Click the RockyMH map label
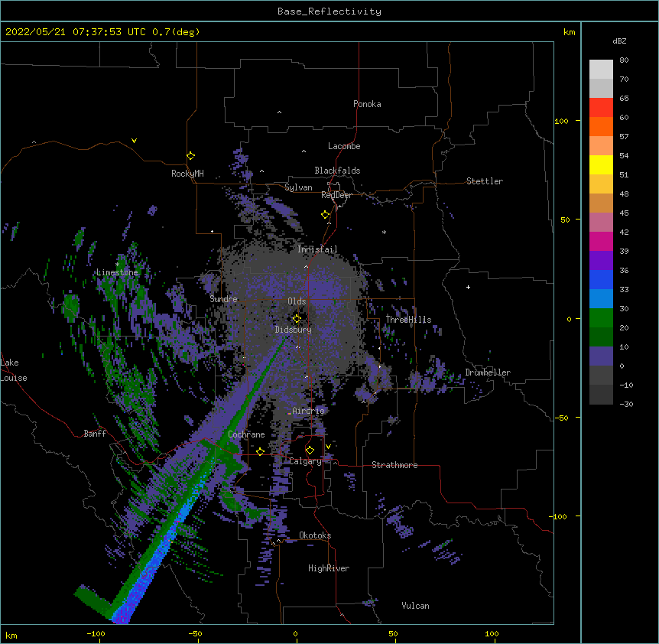Viewport: 659px width, 644px height. click(187, 174)
